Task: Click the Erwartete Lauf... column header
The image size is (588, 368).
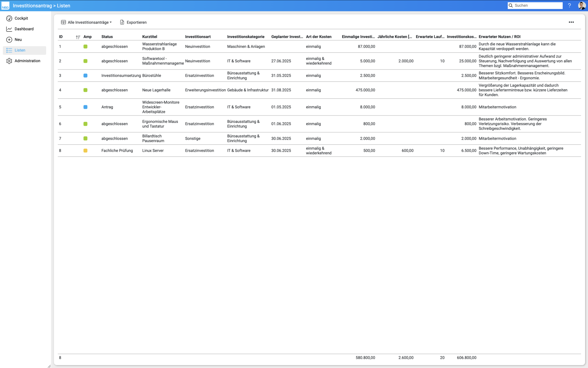Action: pos(430,37)
